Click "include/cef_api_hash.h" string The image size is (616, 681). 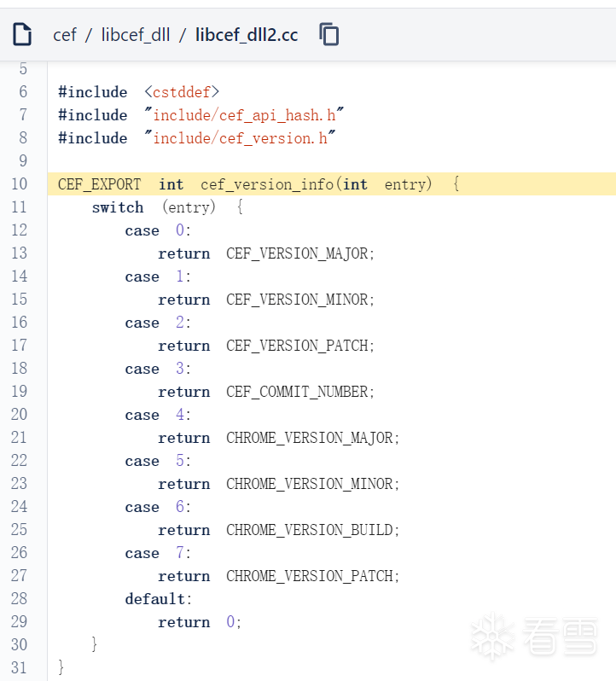(x=244, y=115)
